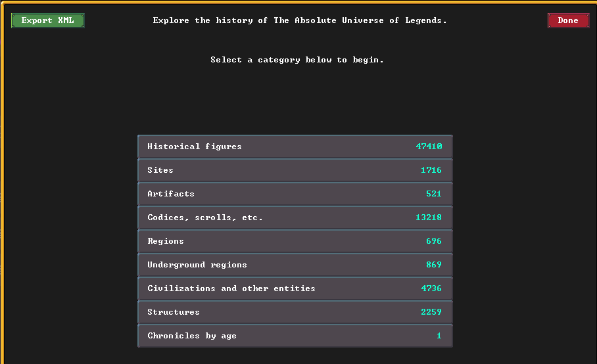This screenshot has height=364, width=597.
Task: Click the 47410 historical figures count
Action: click(x=429, y=147)
